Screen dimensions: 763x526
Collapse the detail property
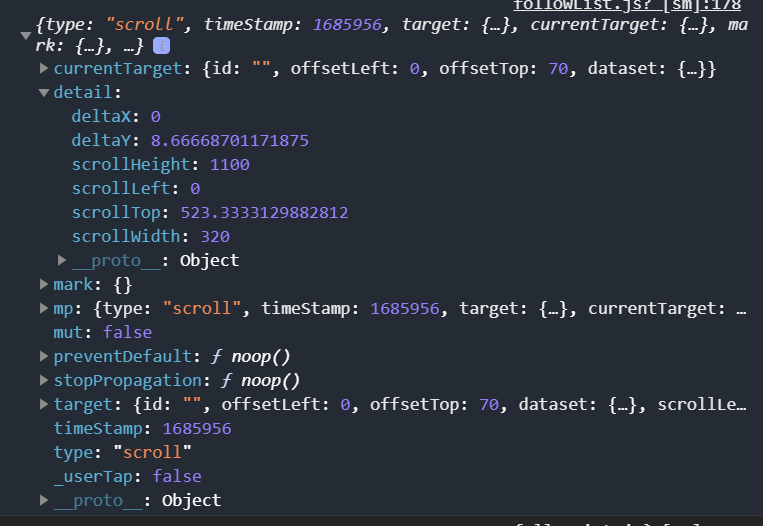tap(44, 92)
